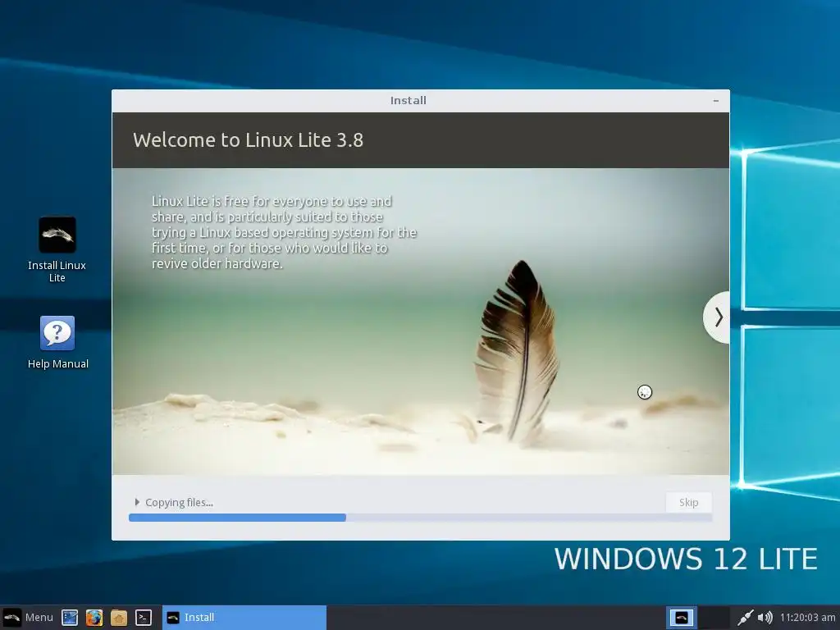Click the installation progress bar
This screenshot has height=630, width=840.
point(421,518)
